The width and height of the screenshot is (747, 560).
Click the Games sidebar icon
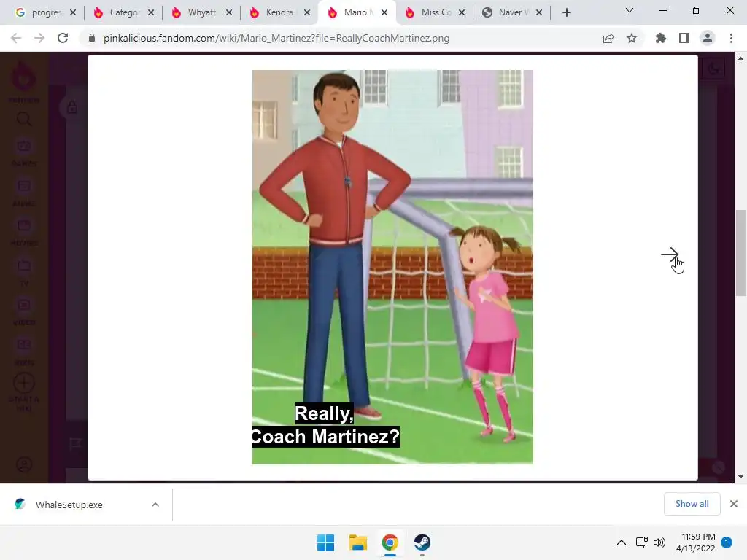(24, 146)
